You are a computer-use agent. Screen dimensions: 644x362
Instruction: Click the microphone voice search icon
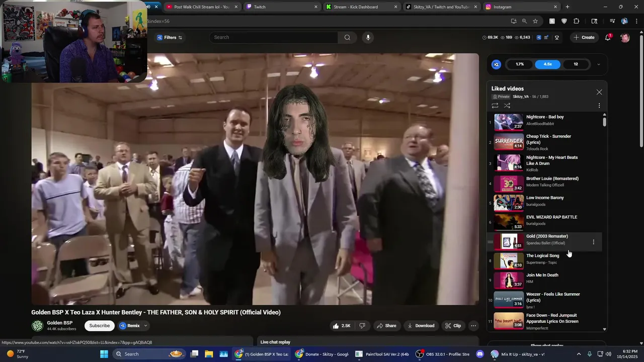click(x=368, y=37)
